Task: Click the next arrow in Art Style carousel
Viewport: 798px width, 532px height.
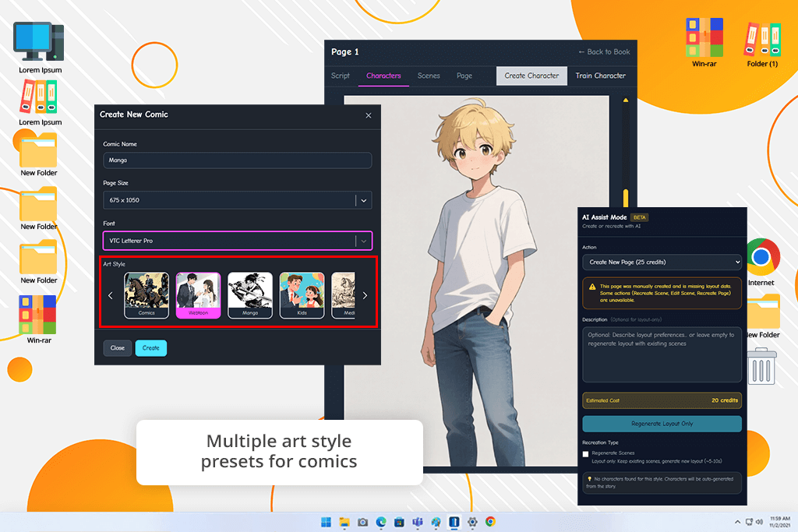Action: click(365, 295)
